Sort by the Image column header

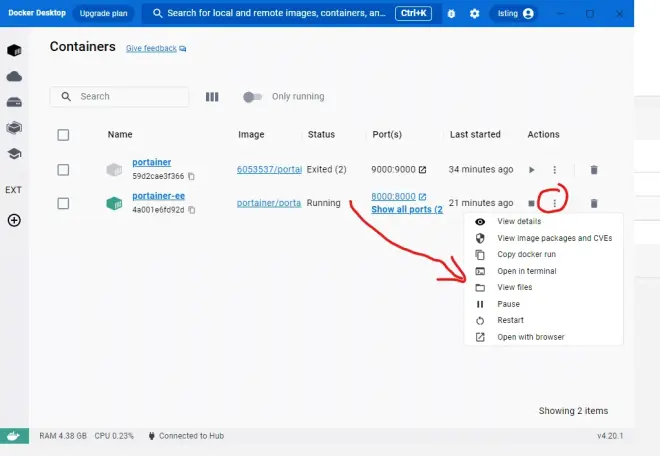coord(251,134)
